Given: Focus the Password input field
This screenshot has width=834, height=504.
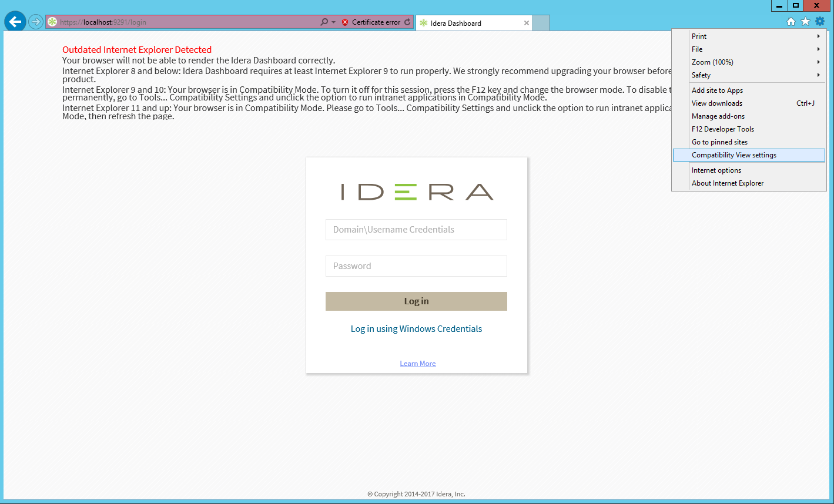Looking at the screenshot, I should (416, 266).
